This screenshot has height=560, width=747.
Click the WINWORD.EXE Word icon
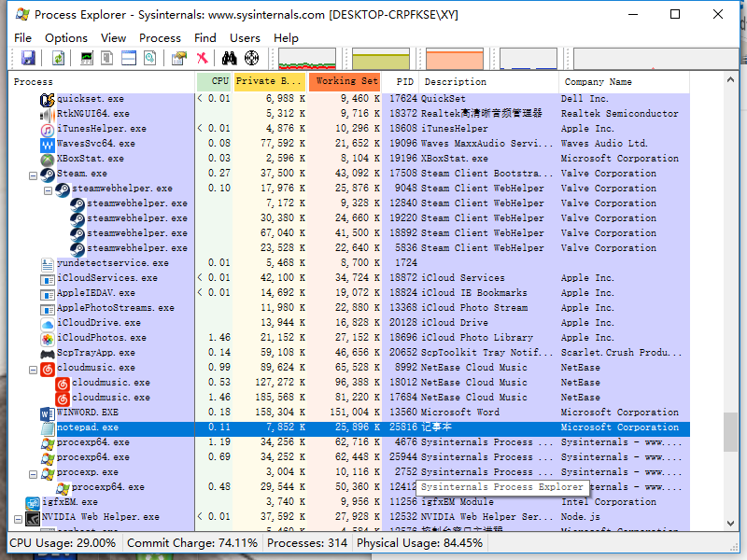[48, 413]
